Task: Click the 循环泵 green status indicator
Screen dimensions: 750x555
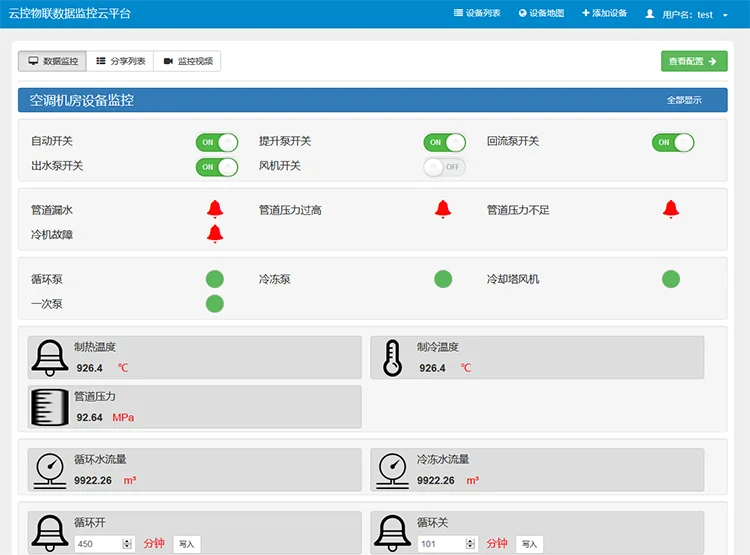Action: [215, 279]
